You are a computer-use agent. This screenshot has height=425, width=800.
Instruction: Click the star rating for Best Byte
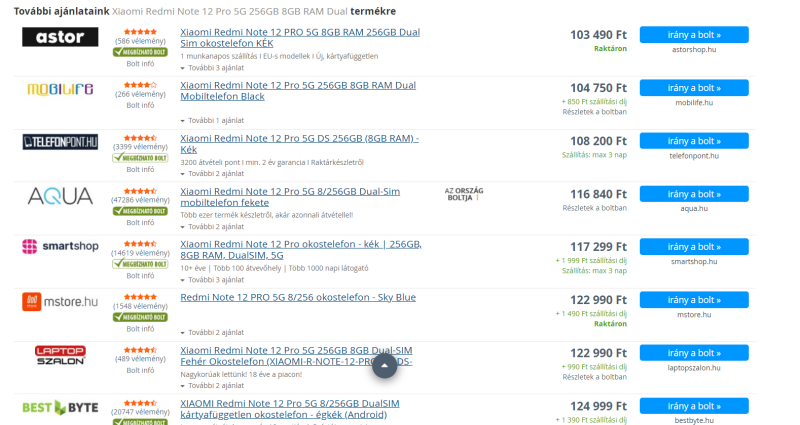point(140,403)
